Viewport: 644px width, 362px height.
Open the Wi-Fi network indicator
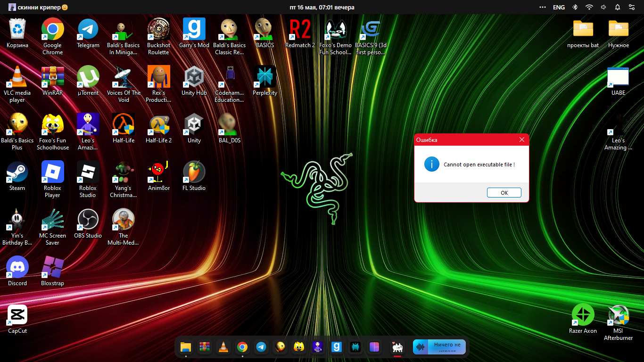pyautogui.click(x=589, y=8)
